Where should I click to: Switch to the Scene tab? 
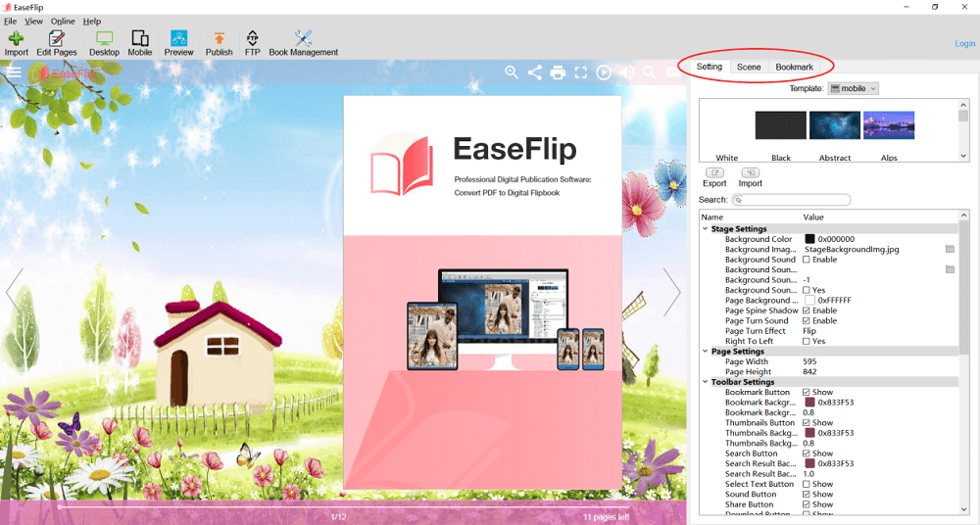click(x=749, y=67)
